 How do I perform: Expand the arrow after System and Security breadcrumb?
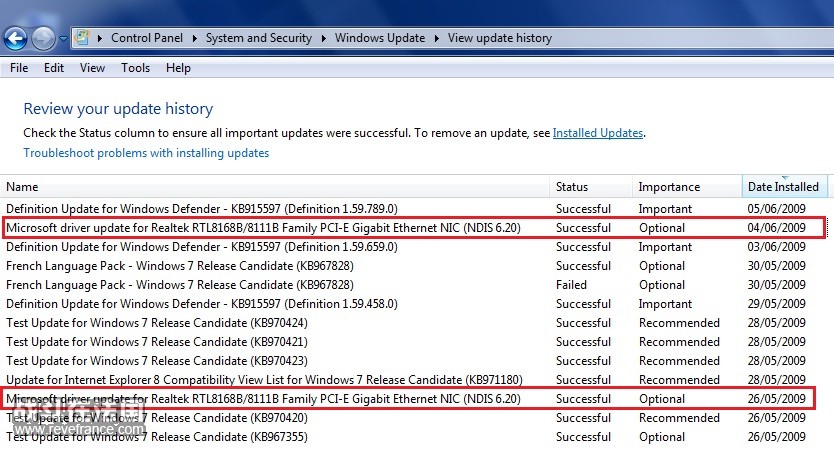(x=324, y=38)
